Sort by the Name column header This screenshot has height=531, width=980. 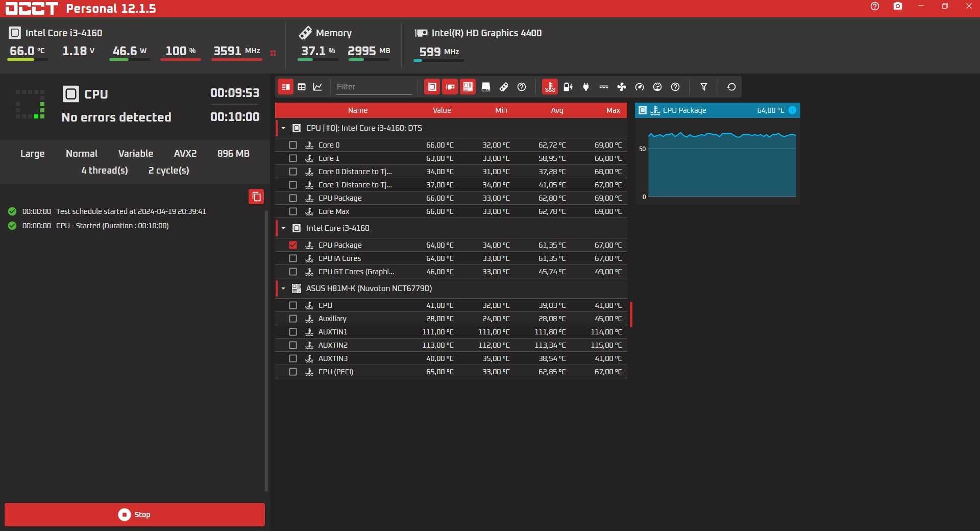tap(358, 110)
